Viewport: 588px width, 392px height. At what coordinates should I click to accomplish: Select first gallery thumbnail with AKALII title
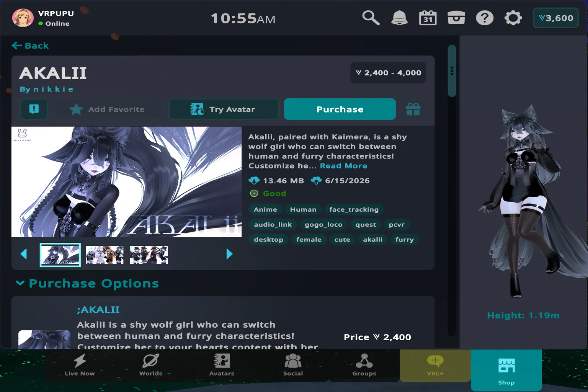(60, 255)
